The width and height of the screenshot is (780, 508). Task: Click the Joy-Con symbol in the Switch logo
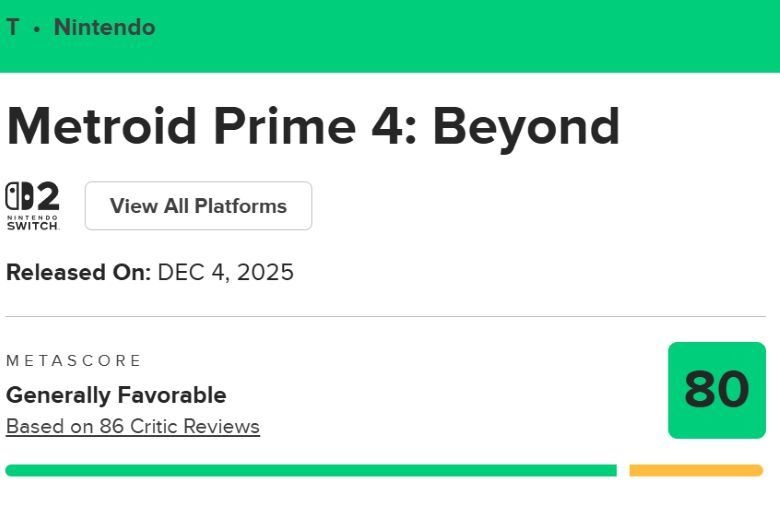(19, 197)
